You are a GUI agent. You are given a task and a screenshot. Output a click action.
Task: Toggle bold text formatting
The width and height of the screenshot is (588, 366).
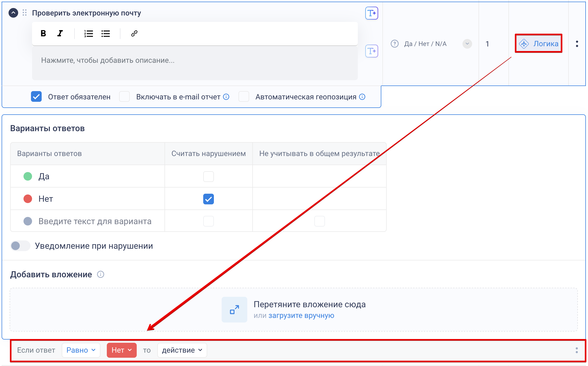(x=43, y=33)
